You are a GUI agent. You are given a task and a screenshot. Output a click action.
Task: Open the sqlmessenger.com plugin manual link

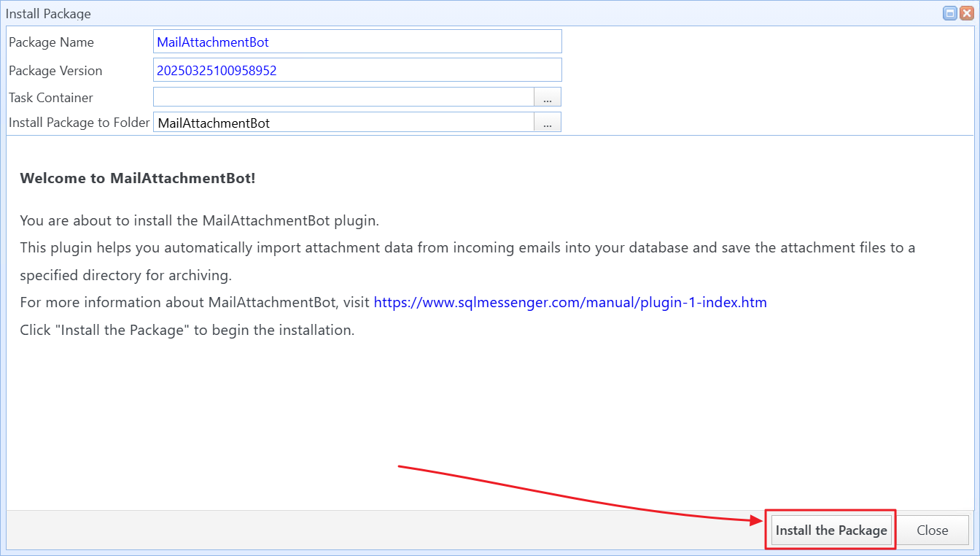(570, 302)
